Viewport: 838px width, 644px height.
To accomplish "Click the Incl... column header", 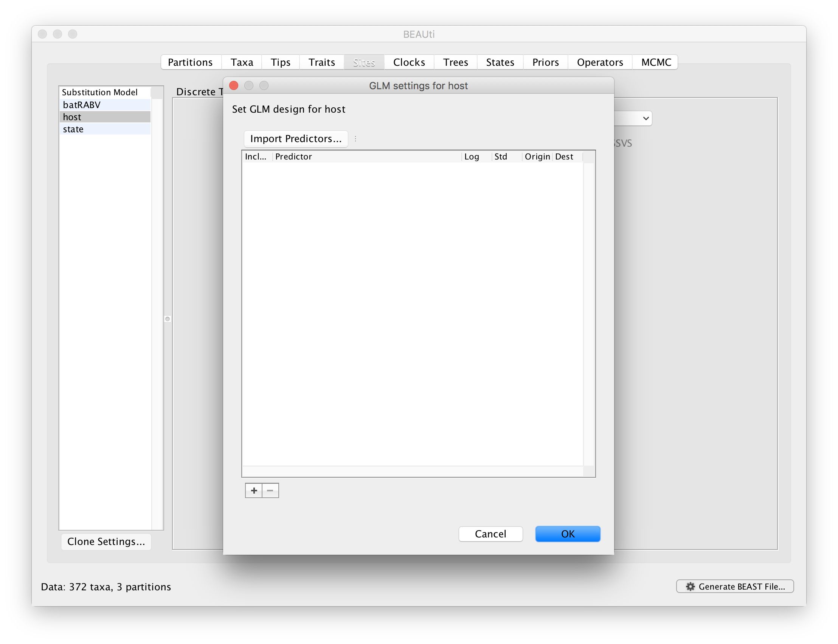I will coord(257,156).
